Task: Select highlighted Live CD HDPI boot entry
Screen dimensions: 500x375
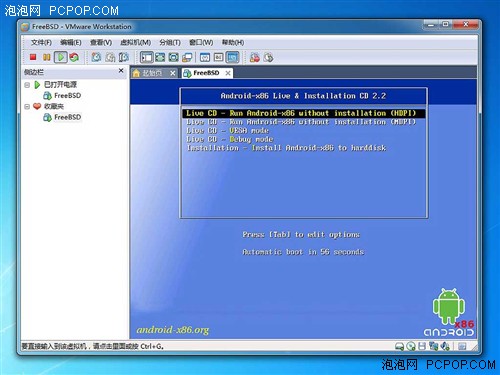Action: click(304, 113)
